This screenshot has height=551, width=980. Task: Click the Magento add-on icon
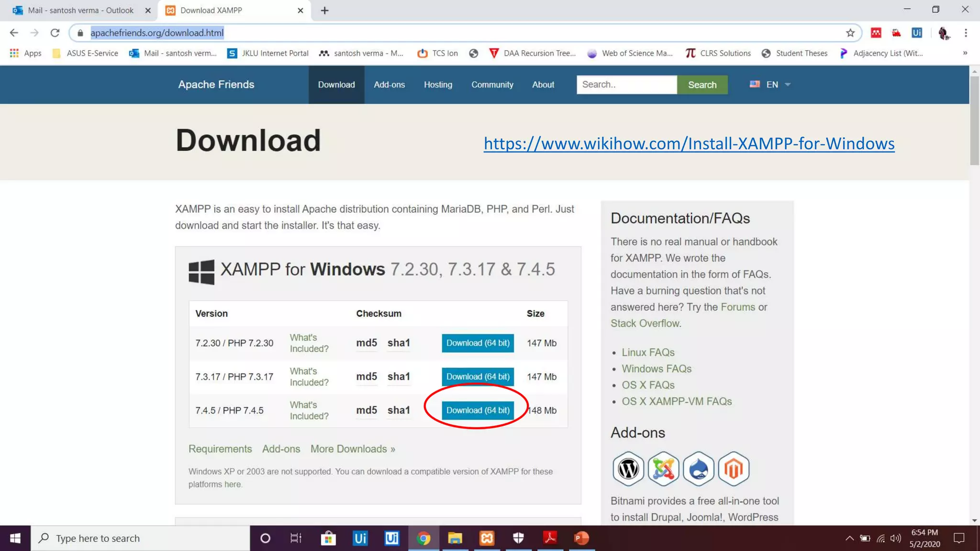[734, 469]
